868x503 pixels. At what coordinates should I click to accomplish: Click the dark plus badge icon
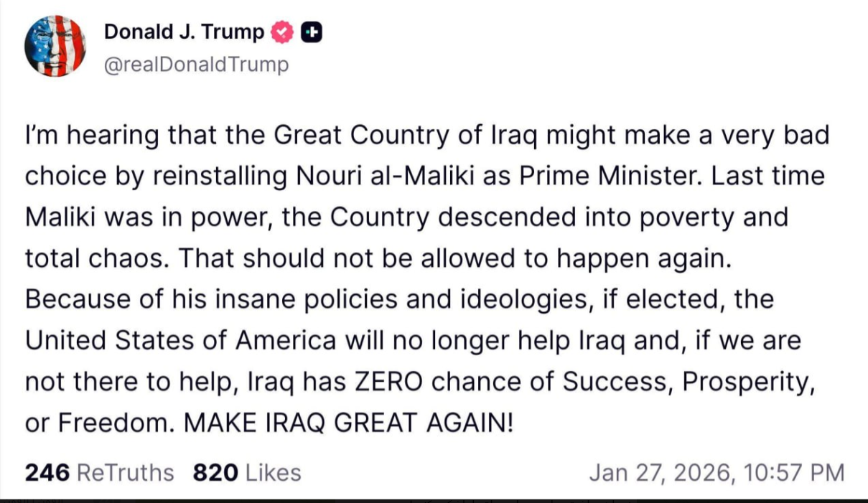tap(311, 32)
